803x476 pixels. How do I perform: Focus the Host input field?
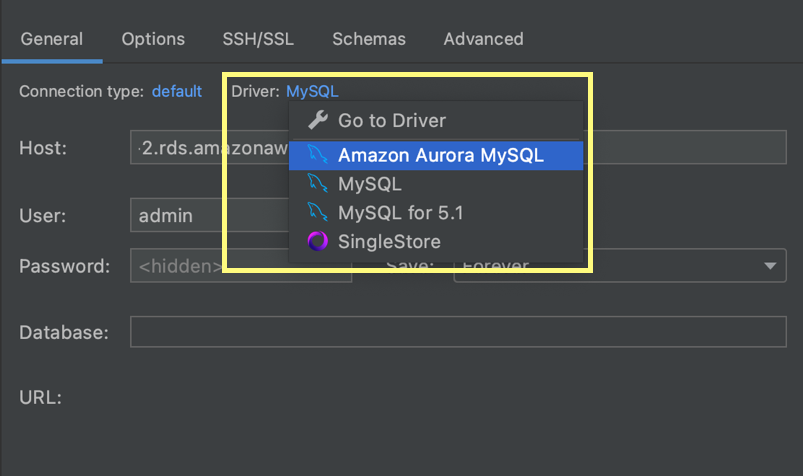[x=458, y=148]
